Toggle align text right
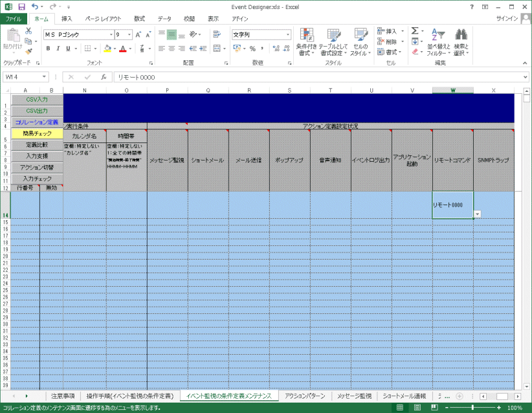 point(182,49)
